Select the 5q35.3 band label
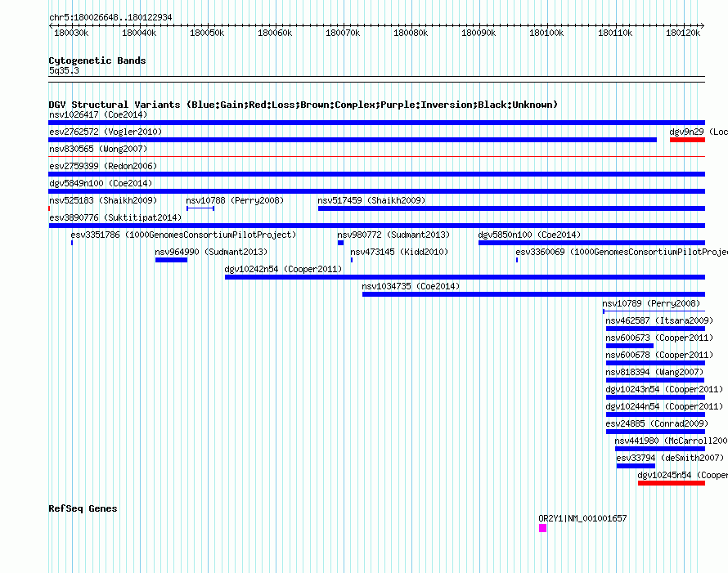 coord(64,70)
